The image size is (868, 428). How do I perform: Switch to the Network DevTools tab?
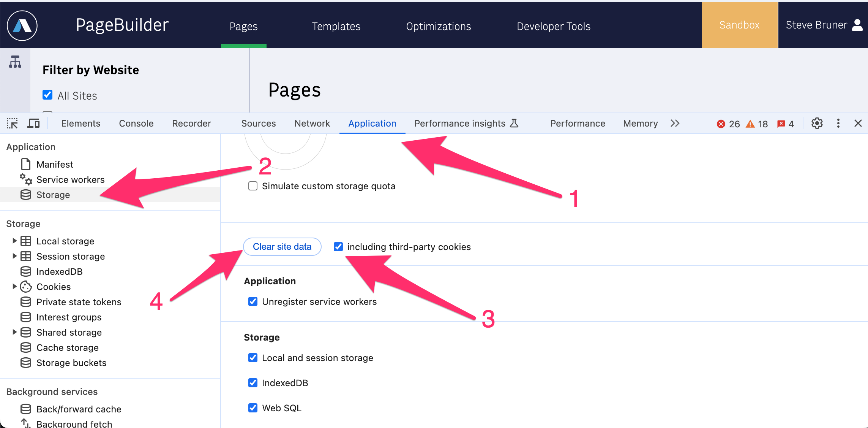pyautogui.click(x=312, y=124)
